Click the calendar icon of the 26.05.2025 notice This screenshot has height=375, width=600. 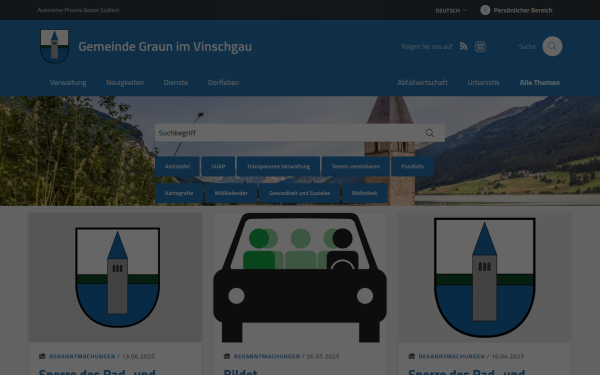[x=227, y=356]
